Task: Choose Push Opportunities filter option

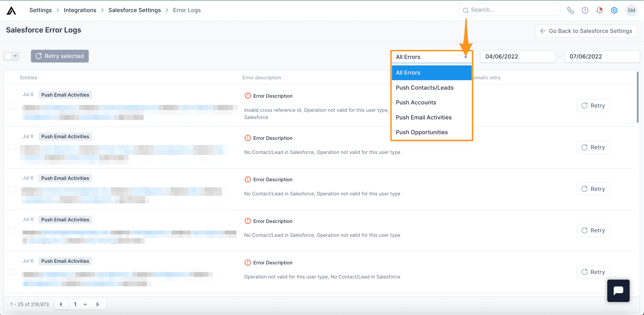Action: pyautogui.click(x=431, y=132)
